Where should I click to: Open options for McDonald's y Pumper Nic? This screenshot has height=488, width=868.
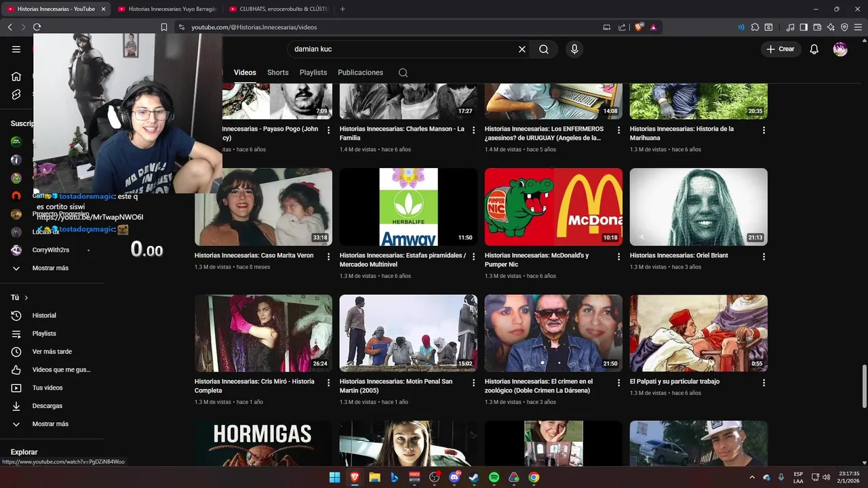click(619, 257)
